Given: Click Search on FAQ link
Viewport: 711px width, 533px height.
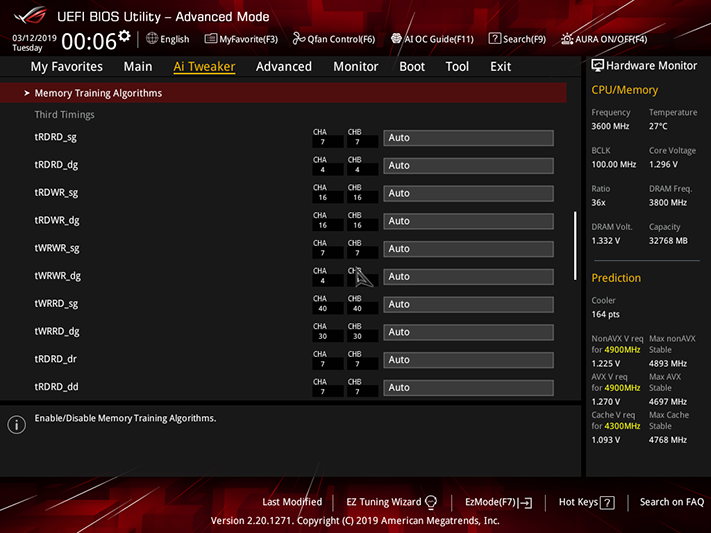Looking at the screenshot, I should (672, 502).
